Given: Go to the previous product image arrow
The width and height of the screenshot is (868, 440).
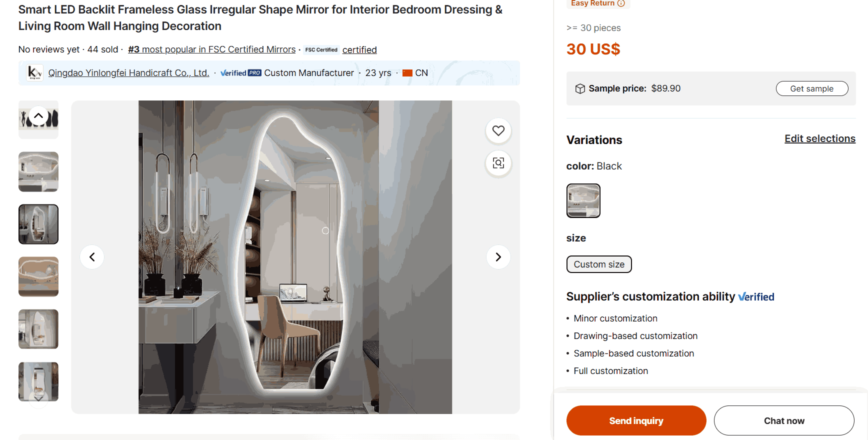Looking at the screenshot, I should [x=92, y=257].
